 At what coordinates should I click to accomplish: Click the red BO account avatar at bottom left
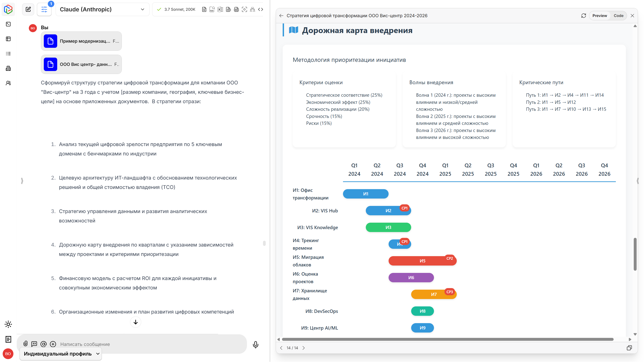[8, 354]
